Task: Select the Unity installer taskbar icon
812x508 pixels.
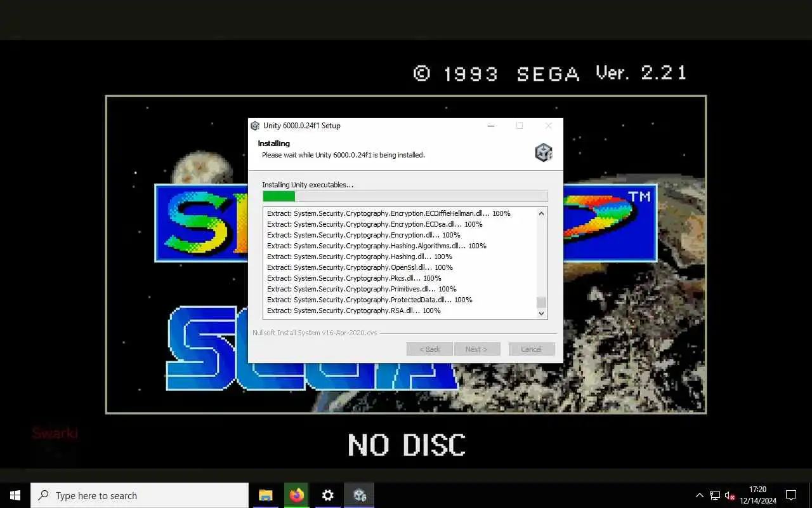Action: 360,495
